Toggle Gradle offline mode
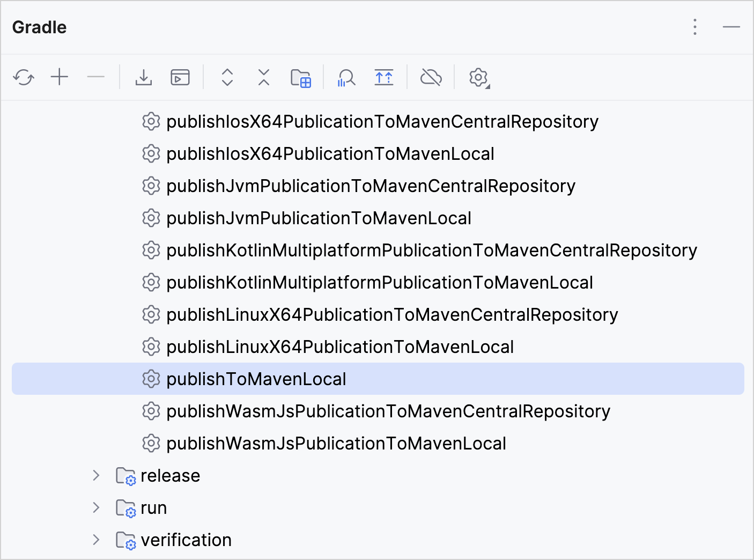 (431, 77)
